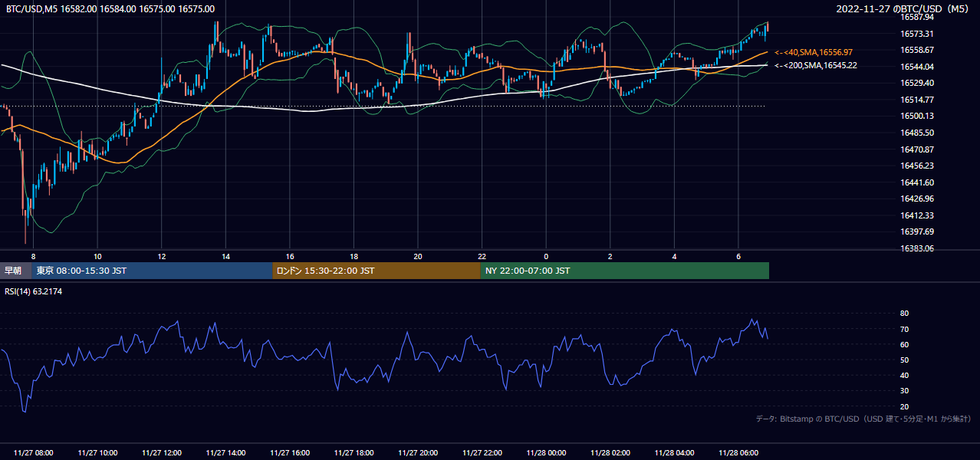Click the 11/28 06:00 time label
This screenshot has width=980, height=460.
pos(738,453)
